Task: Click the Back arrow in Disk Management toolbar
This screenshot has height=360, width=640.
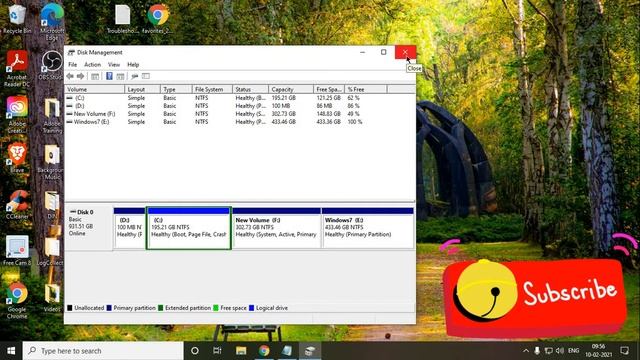Action: (70, 76)
